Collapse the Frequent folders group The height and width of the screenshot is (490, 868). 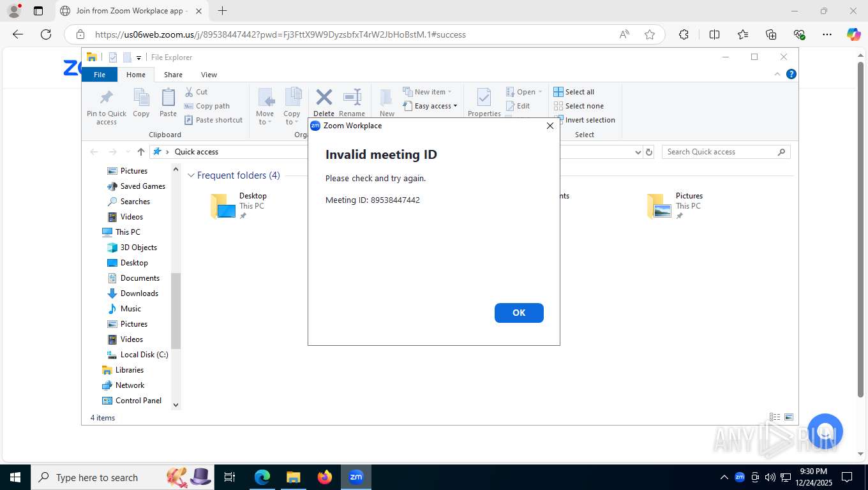191,175
